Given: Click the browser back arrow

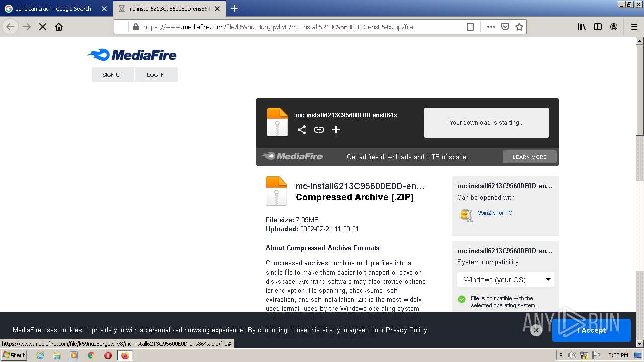Looking at the screenshot, I should point(10,27).
